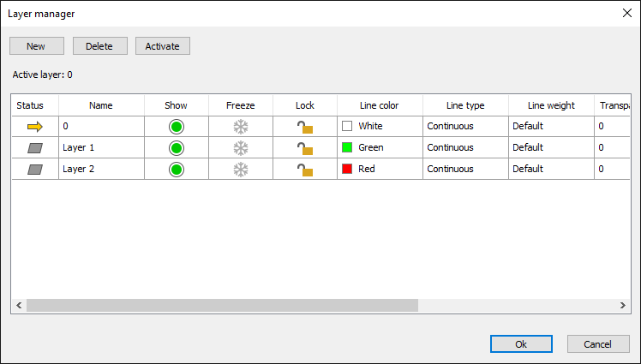Image resolution: width=641 pixels, height=364 pixels.
Task: Click the right arrow of horizontal scrollbar
Action: (623, 306)
